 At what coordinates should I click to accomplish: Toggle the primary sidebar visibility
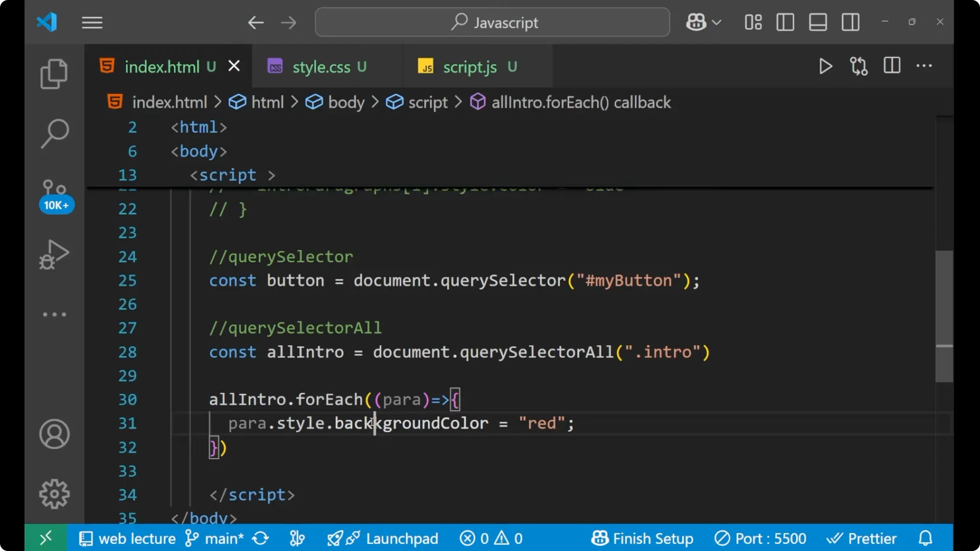[x=785, y=22]
